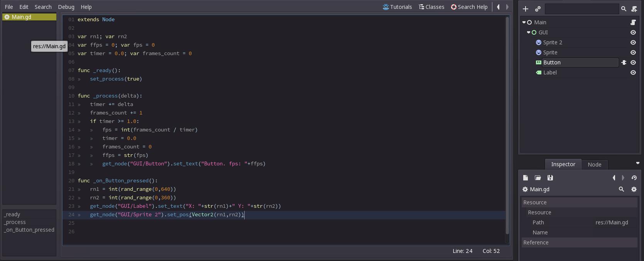Click the code editor vertical scrollbar
This screenshot has width=644, height=261.
pyautogui.click(x=507, y=125)
